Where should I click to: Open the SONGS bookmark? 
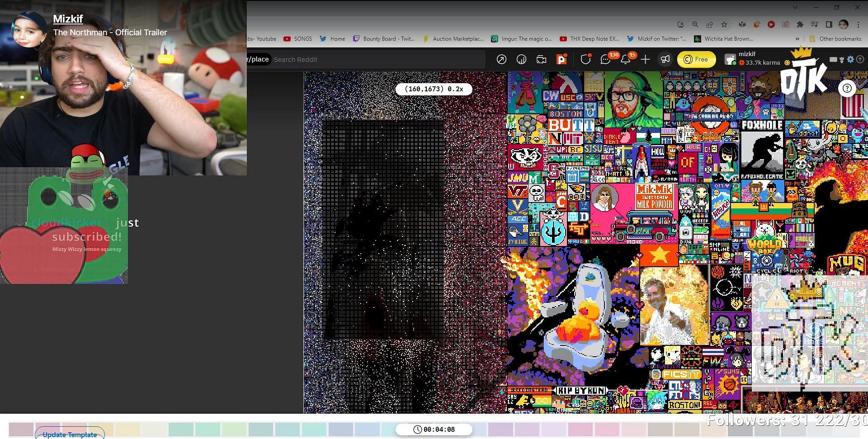297,39
